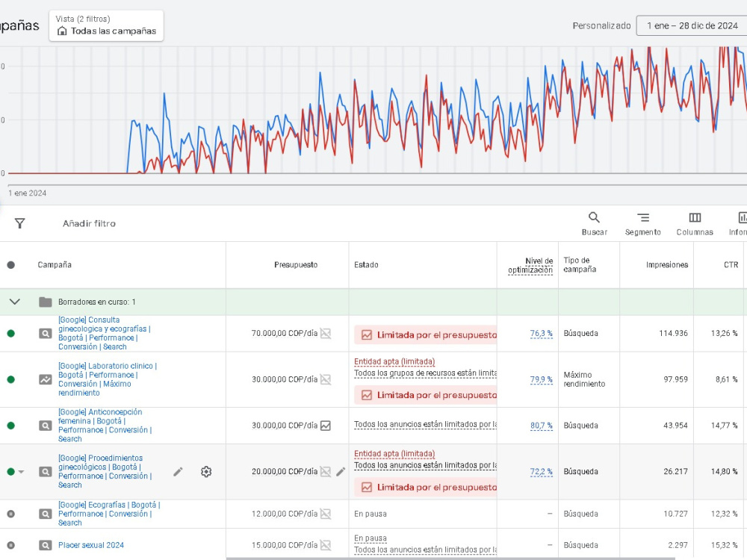Viewport: 747px width, 560px height.
Task: Click the Buscar magnifier icon
Action: pos(594,217)
